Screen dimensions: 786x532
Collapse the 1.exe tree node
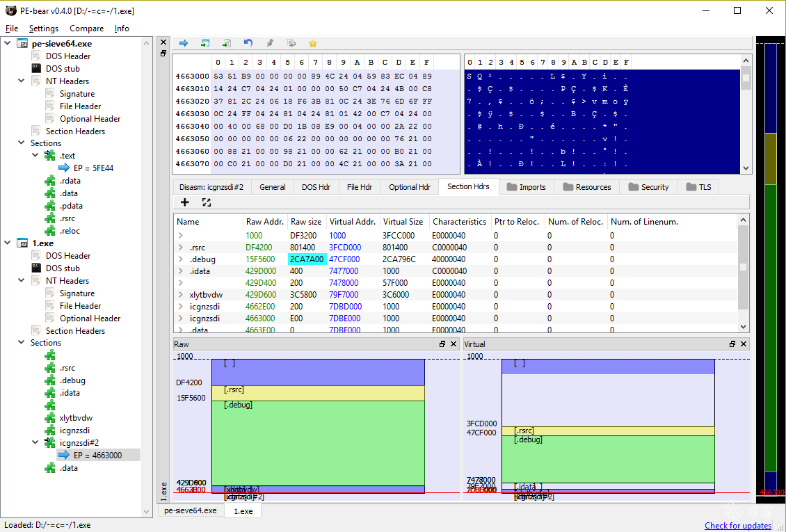click(8, 243)
